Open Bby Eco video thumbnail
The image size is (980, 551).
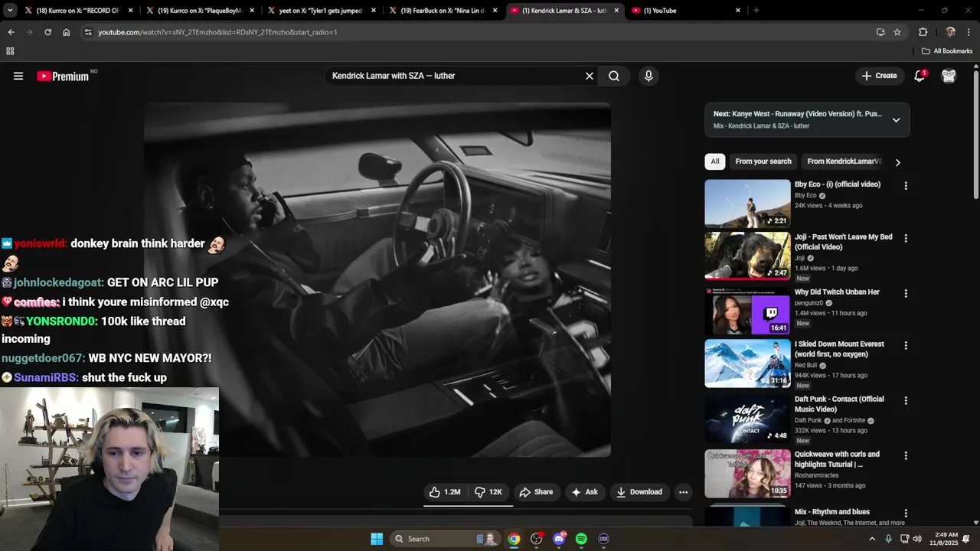747,203
